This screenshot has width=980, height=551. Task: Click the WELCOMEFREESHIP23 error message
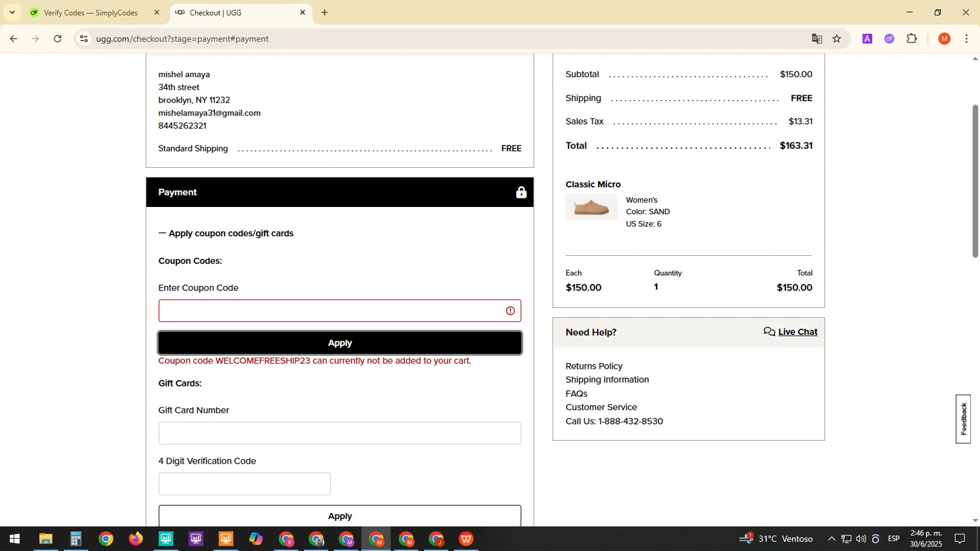pos(314,360)
